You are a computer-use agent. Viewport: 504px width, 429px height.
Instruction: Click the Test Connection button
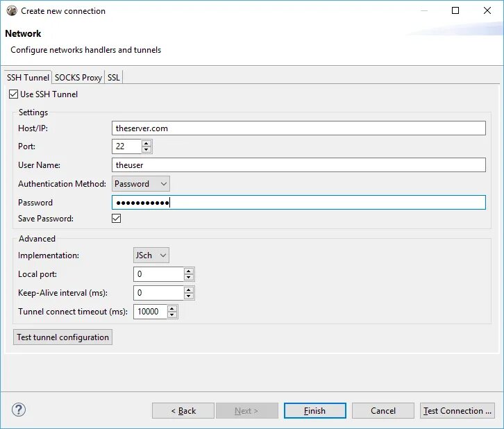(457, 411)
